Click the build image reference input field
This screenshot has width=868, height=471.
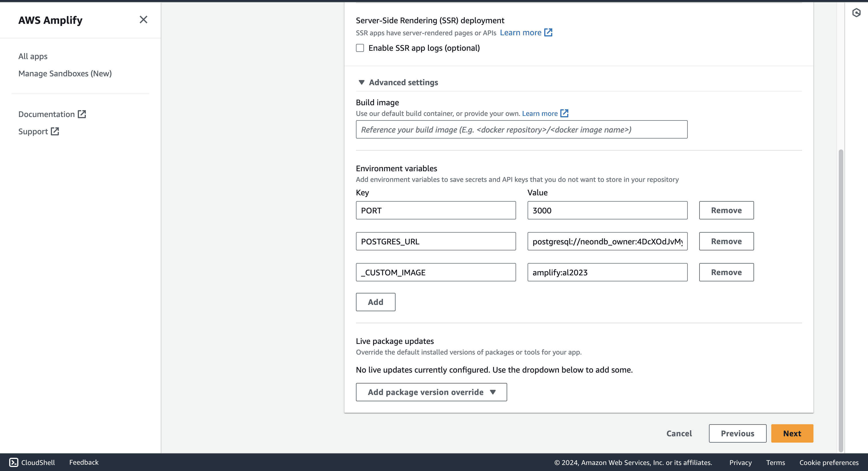pyautogui.click(x=521, y=130)
